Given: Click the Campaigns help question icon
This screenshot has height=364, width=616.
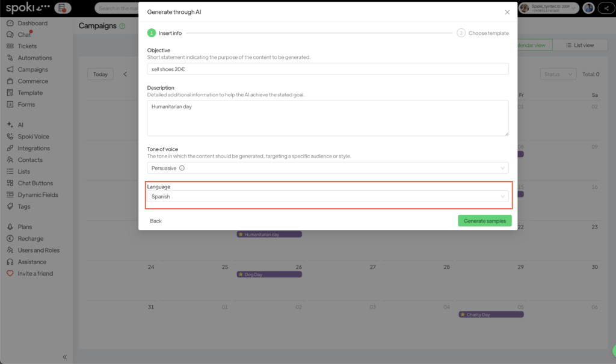Looking at the screenshot, I should pyautogui.click(x=123, y=26).
